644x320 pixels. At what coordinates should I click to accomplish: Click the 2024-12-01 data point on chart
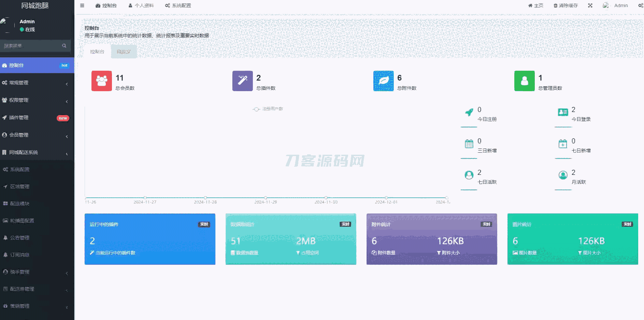(x=386, y=198)
